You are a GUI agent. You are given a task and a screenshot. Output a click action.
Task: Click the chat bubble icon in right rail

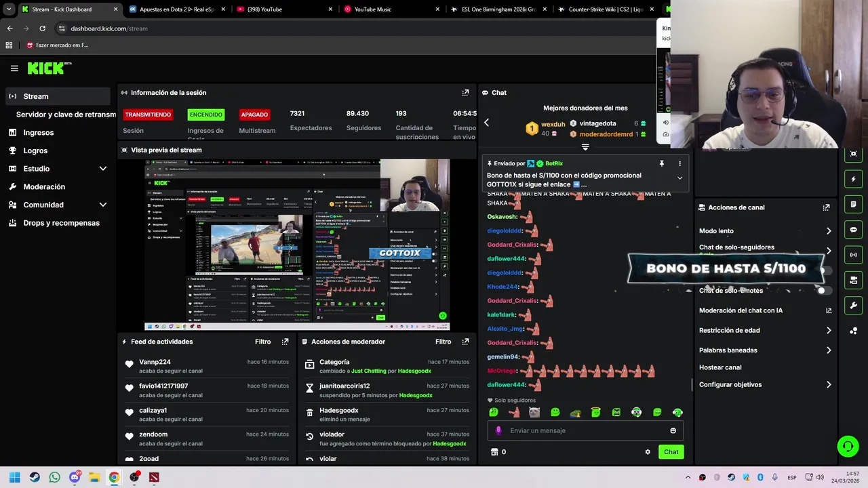click(853, 230)
